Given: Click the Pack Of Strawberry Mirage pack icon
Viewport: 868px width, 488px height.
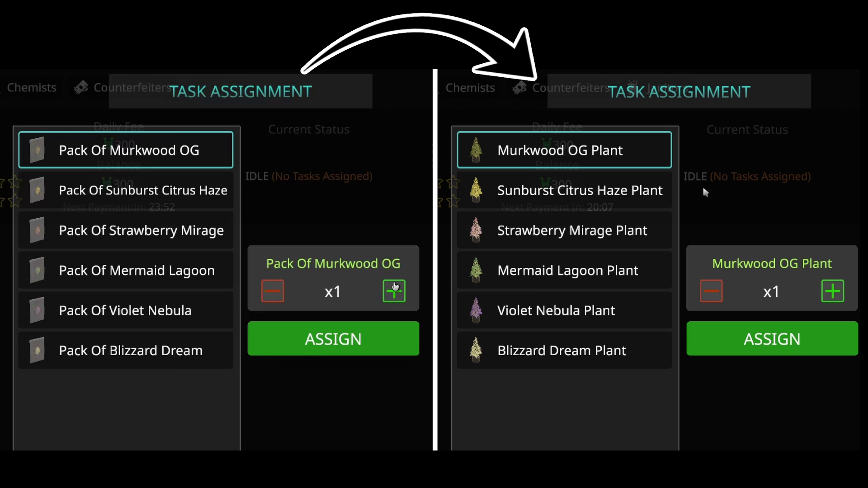Looking at the screenshot, I should click(x=37, y=230).
